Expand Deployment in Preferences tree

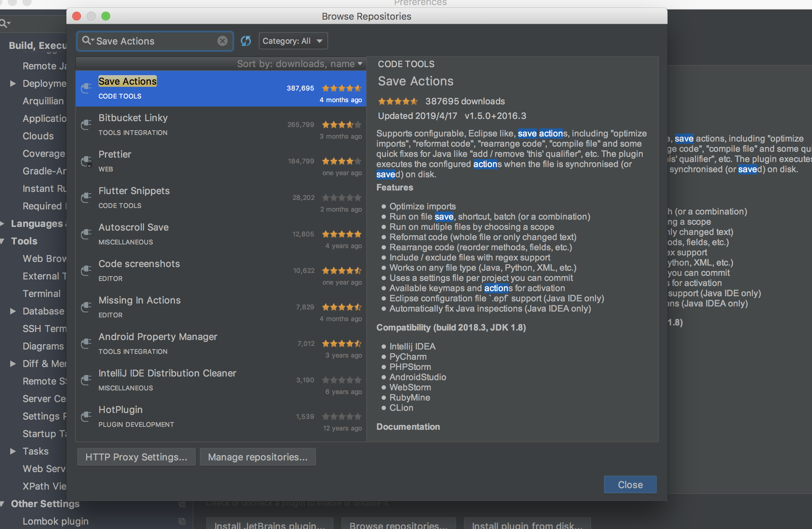[x=13, y=83]
